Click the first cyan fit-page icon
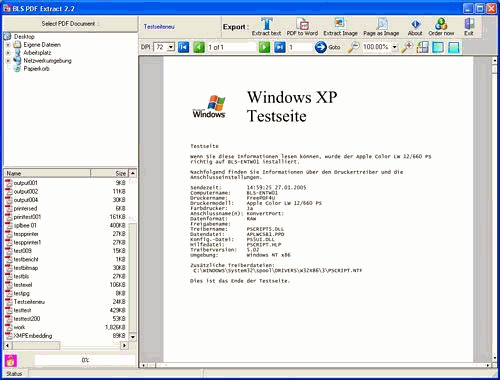 [x=438, y=47]
